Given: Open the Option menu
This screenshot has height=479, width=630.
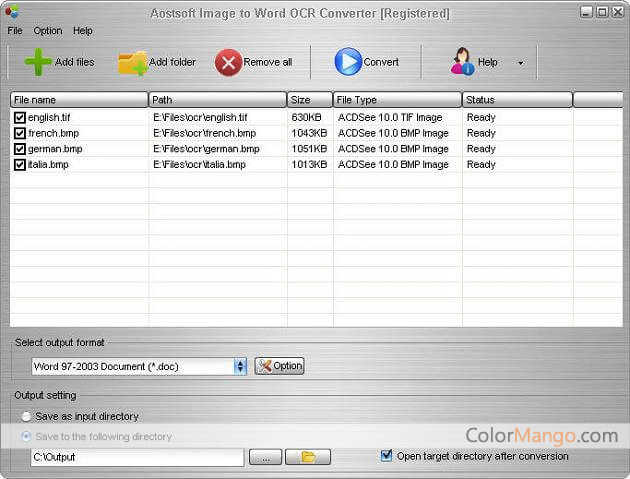Looking at the screenshot, I should pyautogui.click(x=48, y=31).
